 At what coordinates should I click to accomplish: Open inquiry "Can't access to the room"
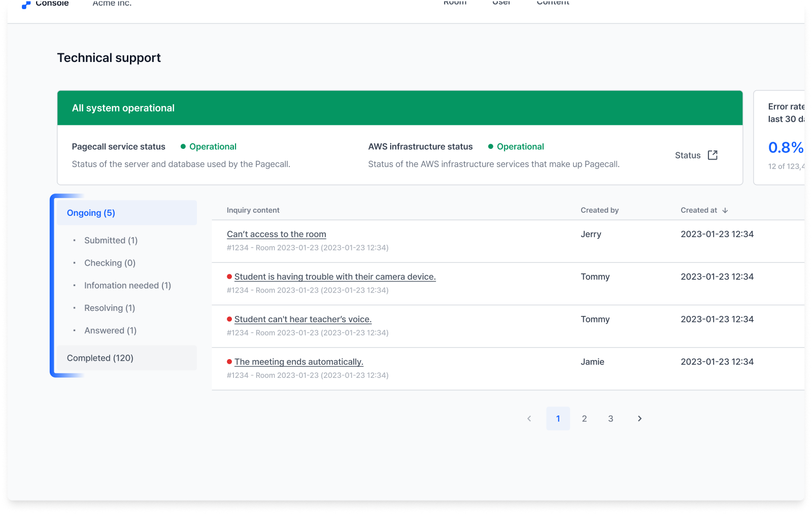(276, 234)
